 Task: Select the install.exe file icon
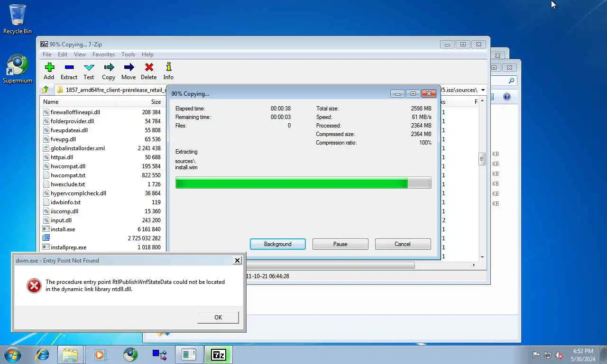click(46, 229)
